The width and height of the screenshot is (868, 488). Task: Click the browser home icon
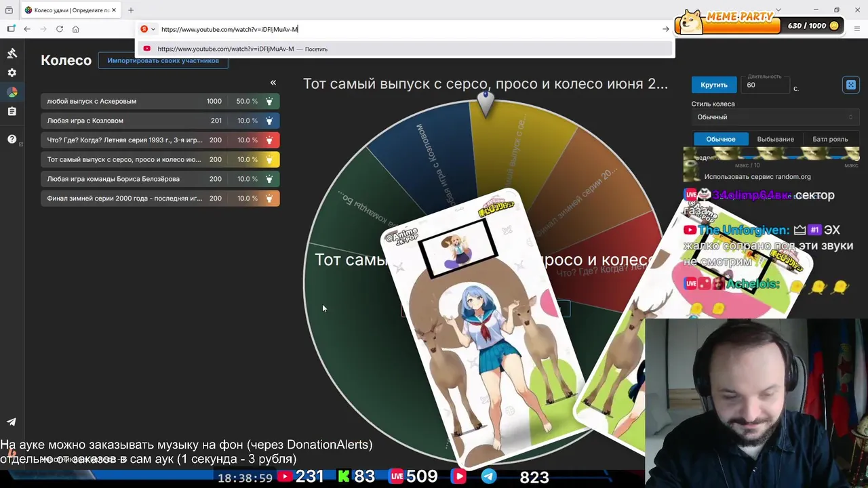pyautogui.click(x=76, y=29)
